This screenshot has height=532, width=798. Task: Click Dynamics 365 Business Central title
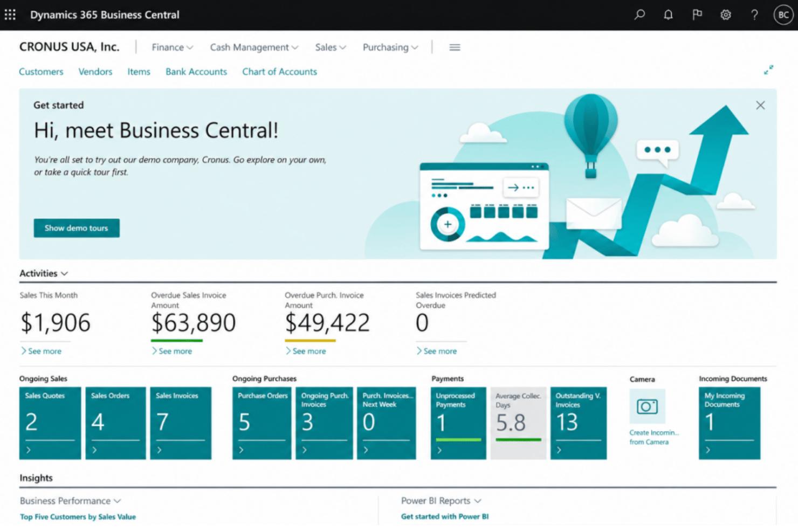(x=105, y=15)
